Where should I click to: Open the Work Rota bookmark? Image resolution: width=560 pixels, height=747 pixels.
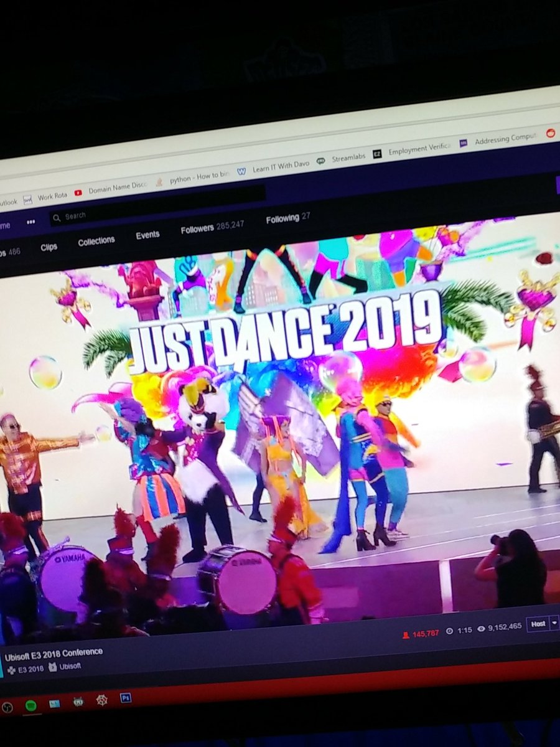45,197
